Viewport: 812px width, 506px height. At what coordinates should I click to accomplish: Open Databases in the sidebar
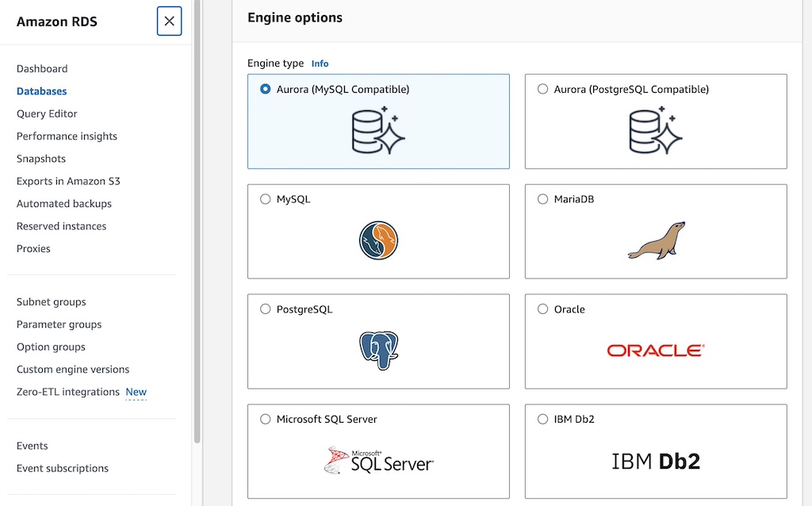[41, 91]
